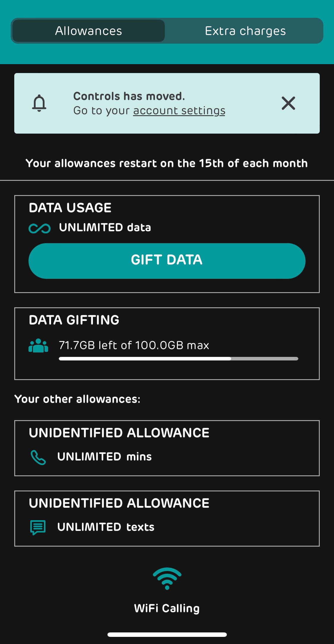Screen dimensions: 334x644
Task: Select the DATA USAGE heading
Action: 70,208
